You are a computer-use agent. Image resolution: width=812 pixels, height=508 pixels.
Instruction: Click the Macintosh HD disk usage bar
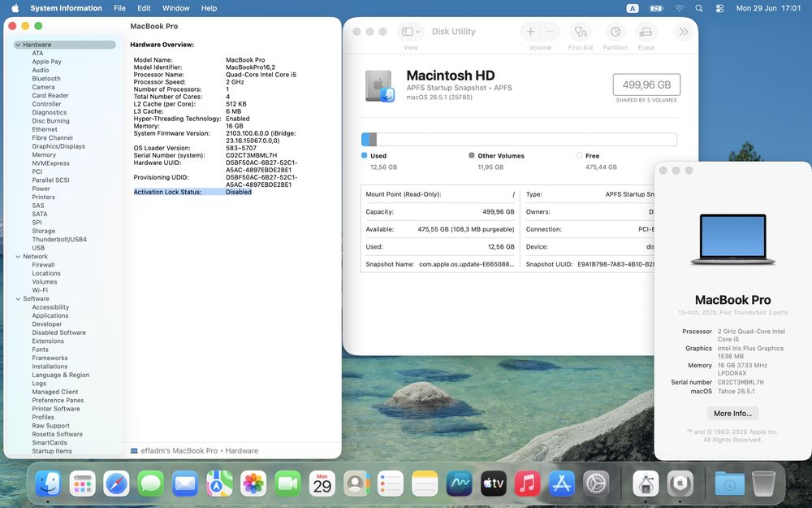519,139
